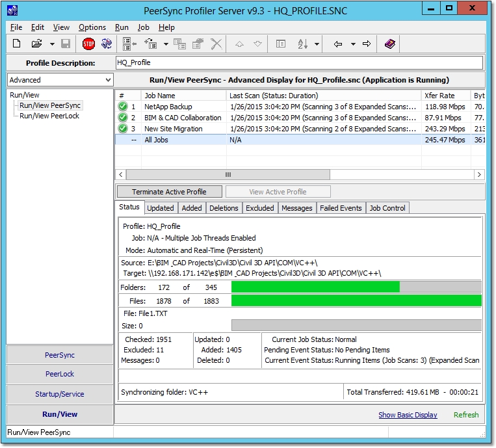Open the PeerSync navigation section
This screenshot has width=496, height=448.
click(60, 355)
